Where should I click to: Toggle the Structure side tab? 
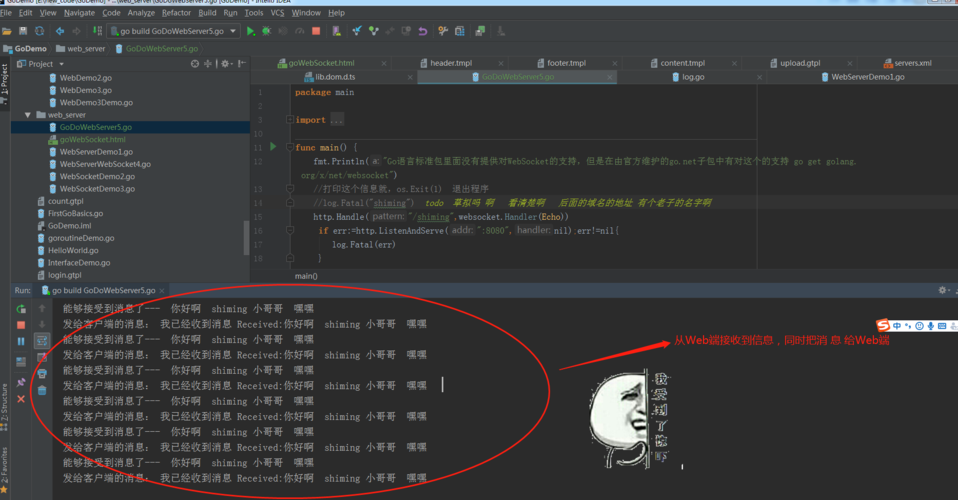coord(4,405)
